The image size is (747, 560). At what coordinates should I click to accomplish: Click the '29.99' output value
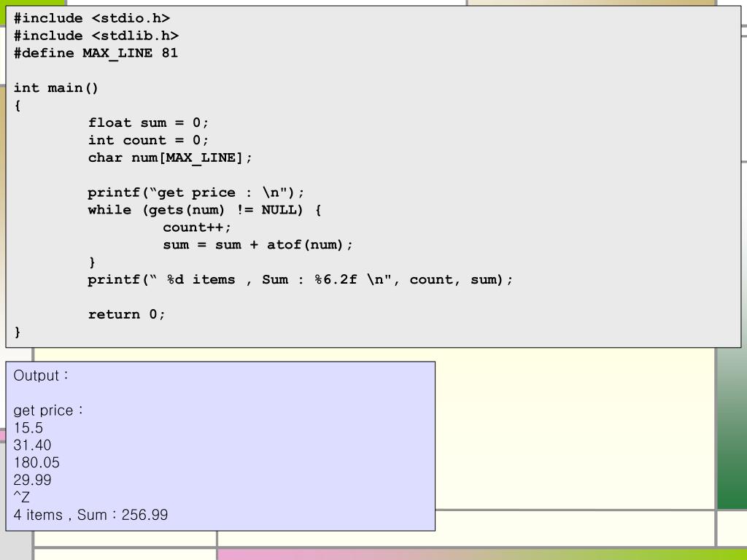(x=32, y=480)
